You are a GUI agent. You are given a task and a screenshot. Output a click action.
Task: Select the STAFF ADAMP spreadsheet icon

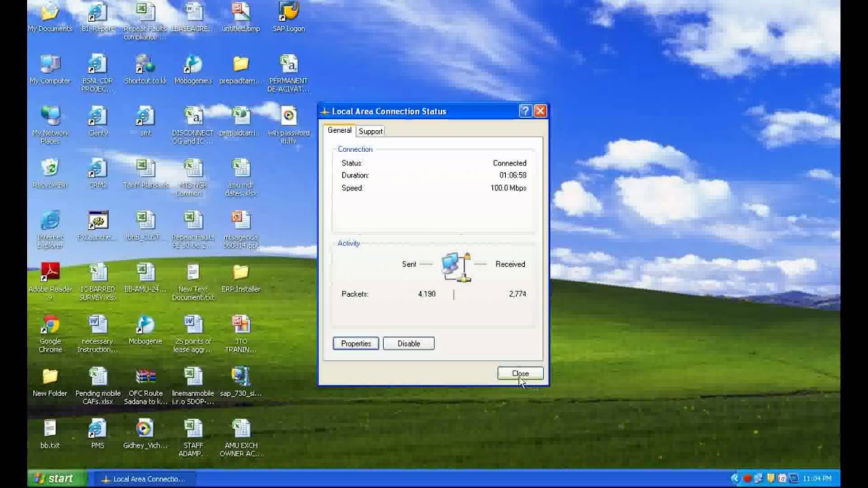pyautogui.click(x=193, y=438)
